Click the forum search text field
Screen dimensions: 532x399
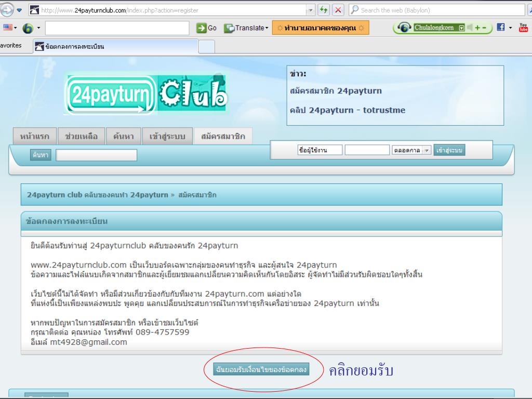(x=96, y=155)
